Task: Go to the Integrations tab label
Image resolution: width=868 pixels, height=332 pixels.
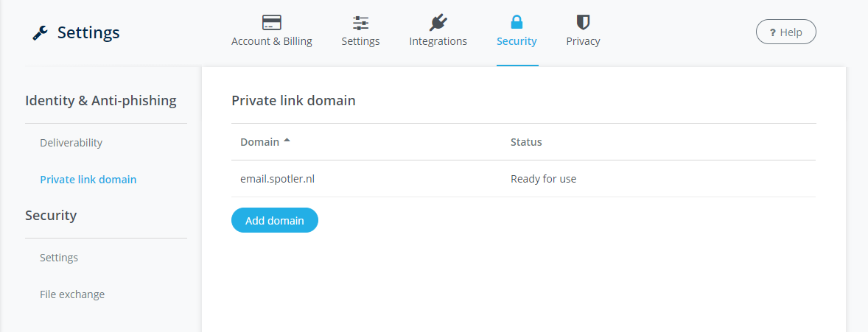Action: point(438,41)
